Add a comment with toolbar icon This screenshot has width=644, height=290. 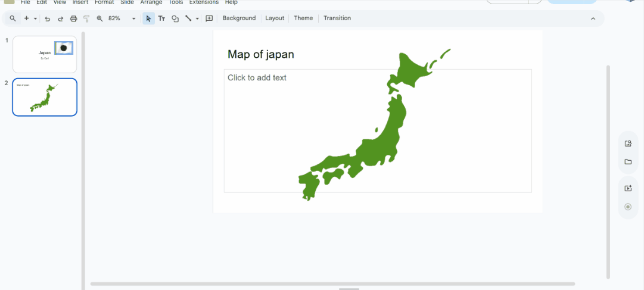coord(209,18)
